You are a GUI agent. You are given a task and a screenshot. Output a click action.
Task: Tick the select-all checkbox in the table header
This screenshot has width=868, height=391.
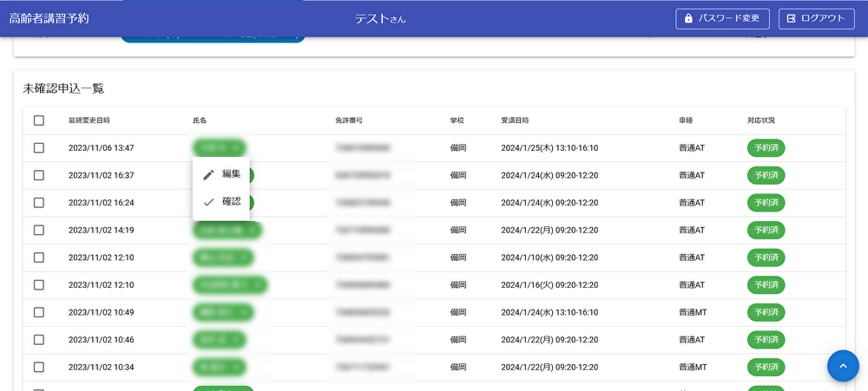pos(39,121)
